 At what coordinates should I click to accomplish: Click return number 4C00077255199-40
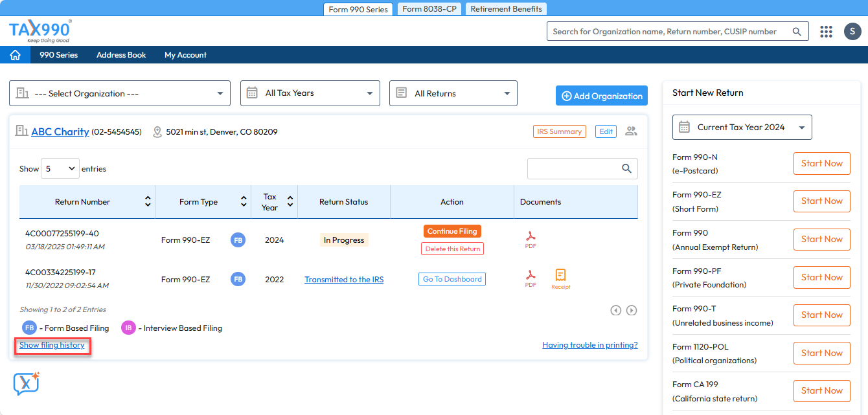tap(62, 234)
